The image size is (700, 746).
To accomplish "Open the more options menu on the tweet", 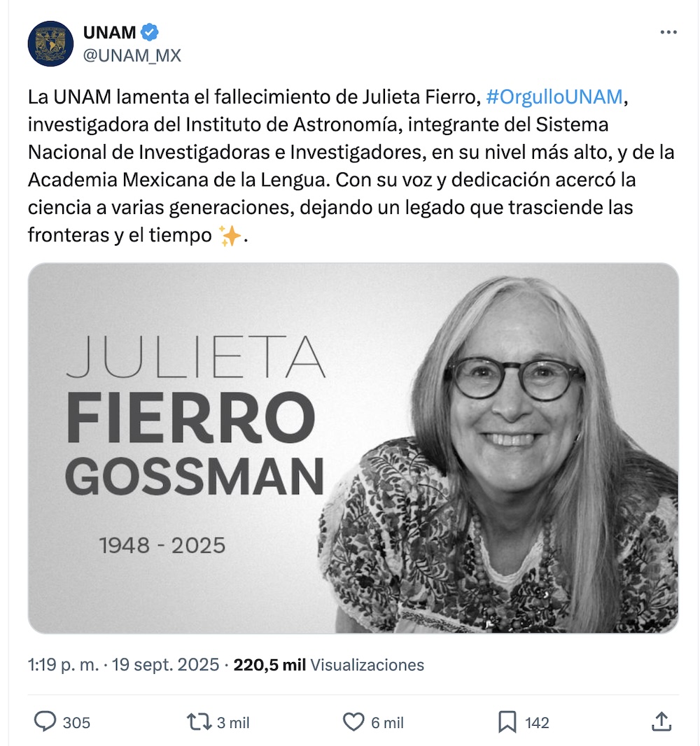I will click(669, 31).
